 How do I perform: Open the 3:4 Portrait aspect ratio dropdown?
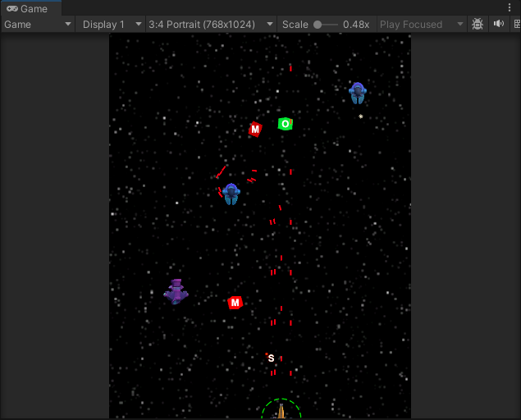pyautogui.click(x=211, y=25)
